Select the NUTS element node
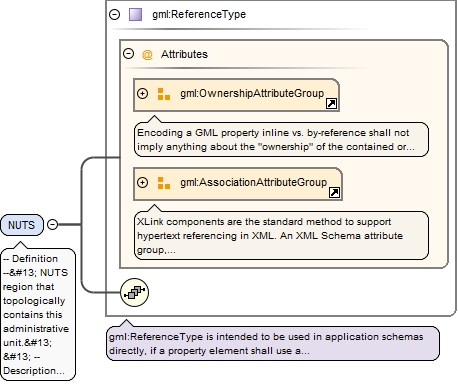The height and width of the screenshot is (384, 458). (x=22, y=225)
